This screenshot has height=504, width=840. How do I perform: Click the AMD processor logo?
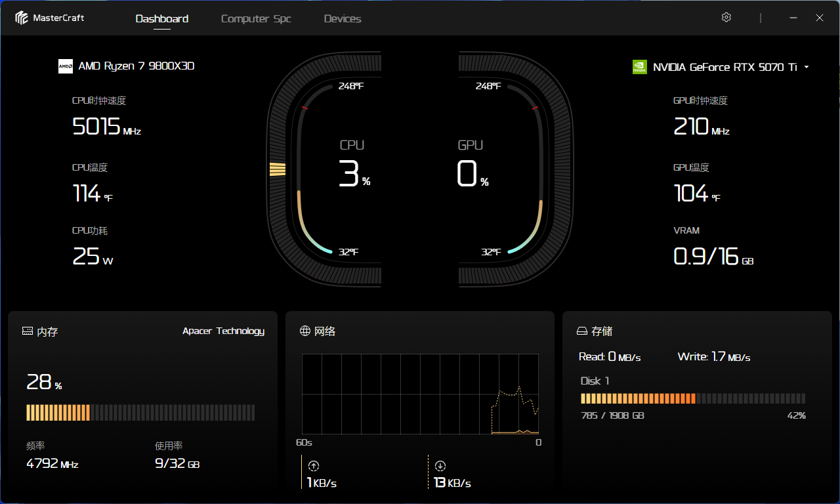(66, 66)
